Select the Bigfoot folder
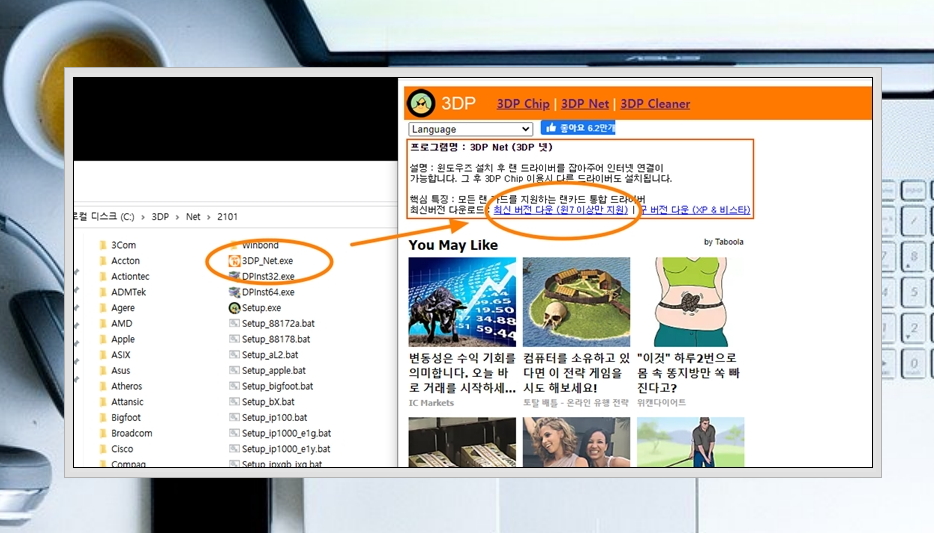Viewport: 934px width, 533px height. pos(120,417)
